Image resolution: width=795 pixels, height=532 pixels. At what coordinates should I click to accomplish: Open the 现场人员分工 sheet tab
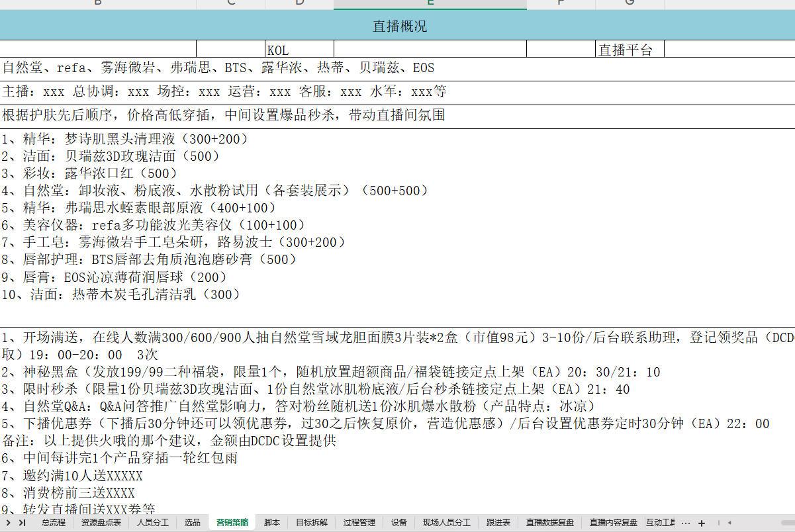(446, 523)
